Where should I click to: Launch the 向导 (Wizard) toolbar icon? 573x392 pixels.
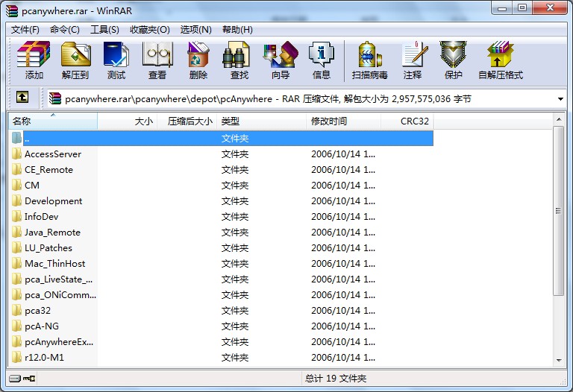click(x=281, y=54)
